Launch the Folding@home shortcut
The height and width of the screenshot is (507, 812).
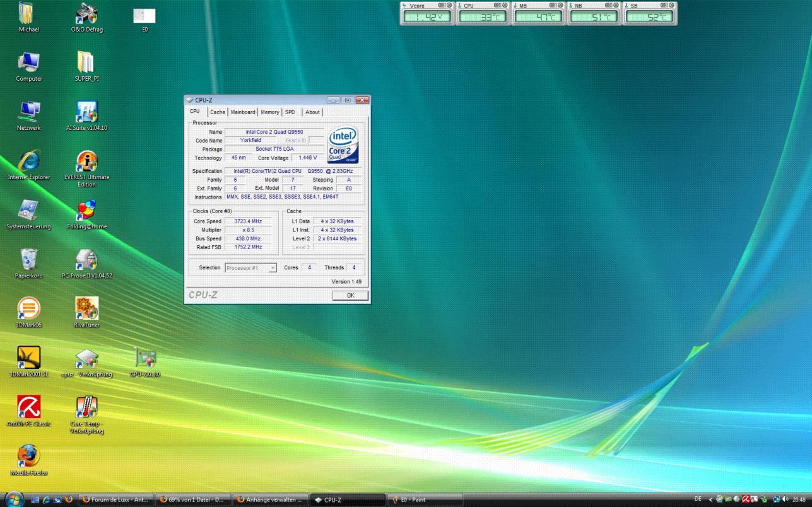[86, 215]
